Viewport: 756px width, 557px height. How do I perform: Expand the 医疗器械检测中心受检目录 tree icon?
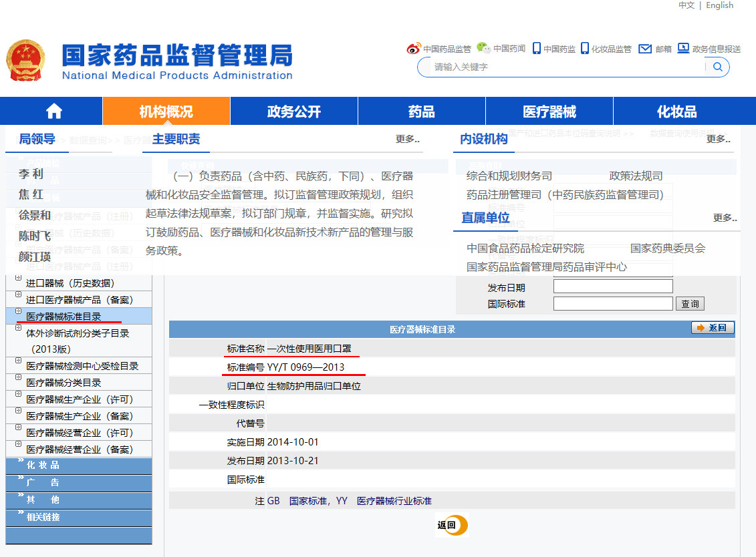pos(18,361)
